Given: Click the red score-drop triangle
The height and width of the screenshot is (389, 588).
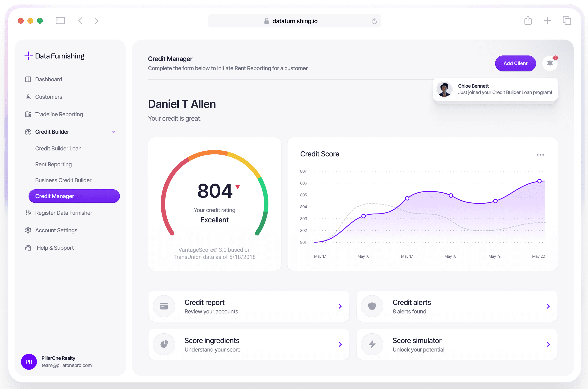Looking at the screenshot, I should point(237,187).
